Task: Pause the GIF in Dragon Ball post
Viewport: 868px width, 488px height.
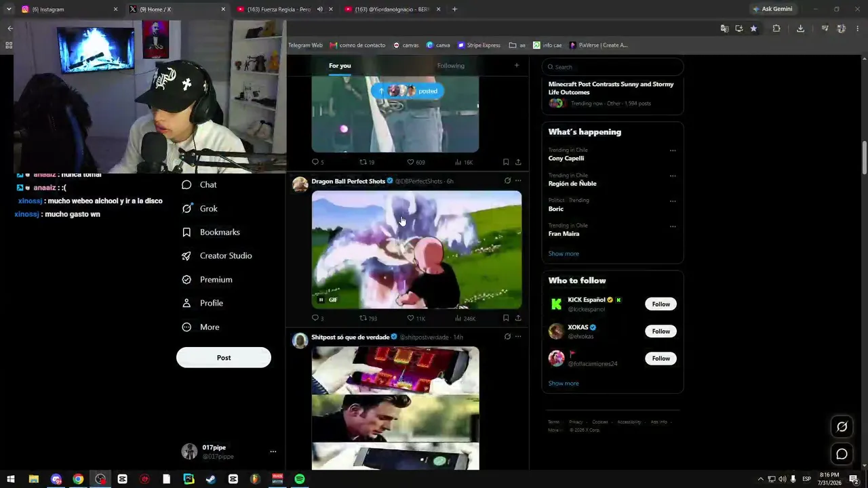Action: 321,300
